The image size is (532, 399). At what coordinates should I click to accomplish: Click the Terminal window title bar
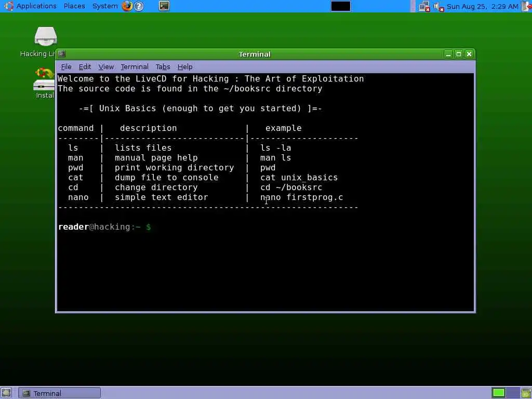pos(255,54)
